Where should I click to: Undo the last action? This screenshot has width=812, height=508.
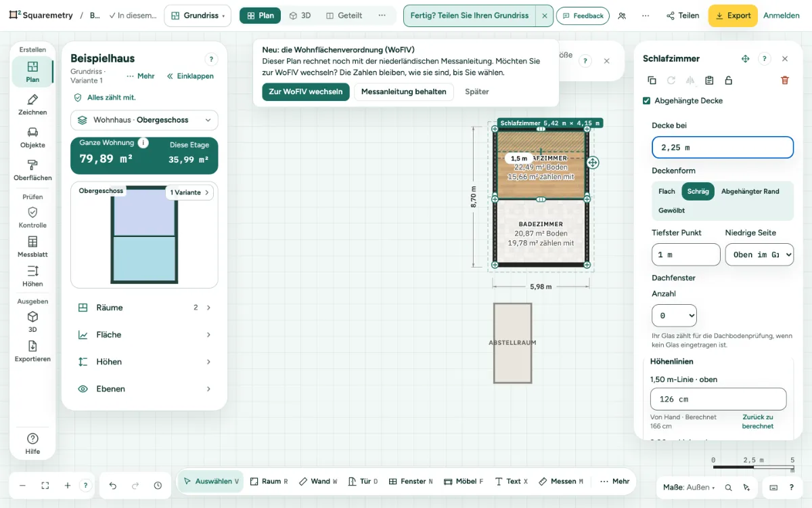pos(113,486)
